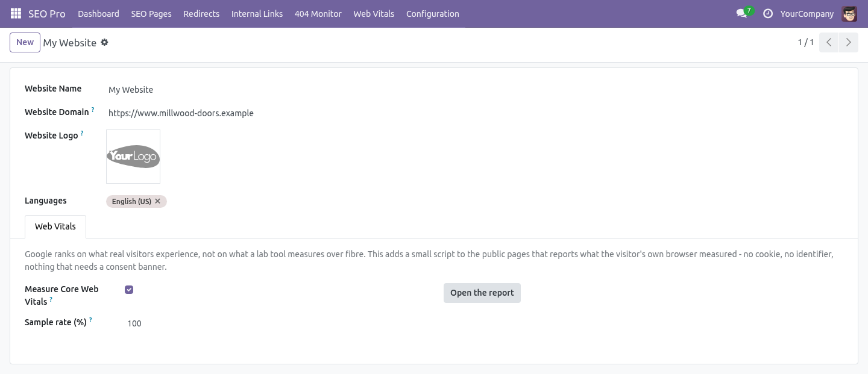Open the YourCompany company switcher

point(807,13)
